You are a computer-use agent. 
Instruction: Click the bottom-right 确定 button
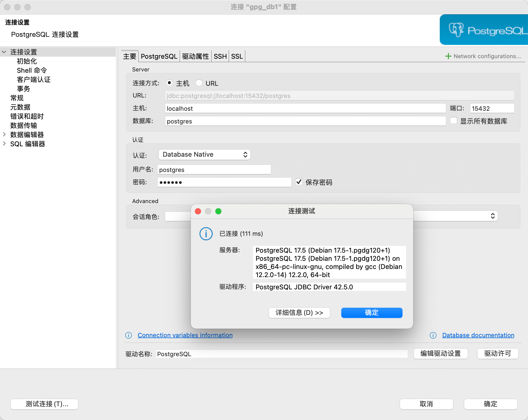click(x=491, y=404)
